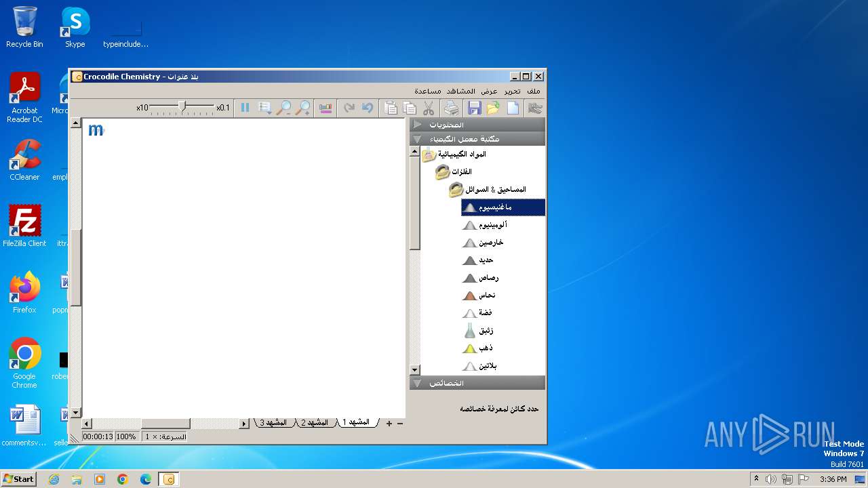Collapse the المواد الكيميائية folder

(x=454, y=155)
